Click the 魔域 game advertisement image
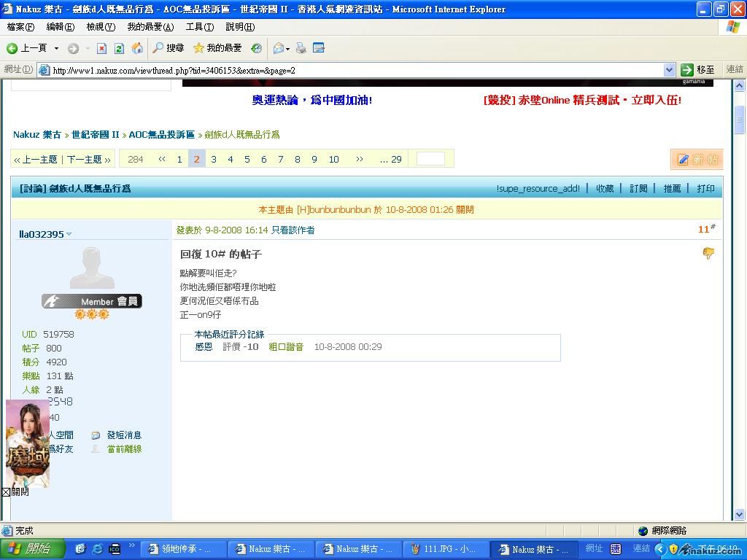This screenshot has height=560, width=747. [28, 443]
